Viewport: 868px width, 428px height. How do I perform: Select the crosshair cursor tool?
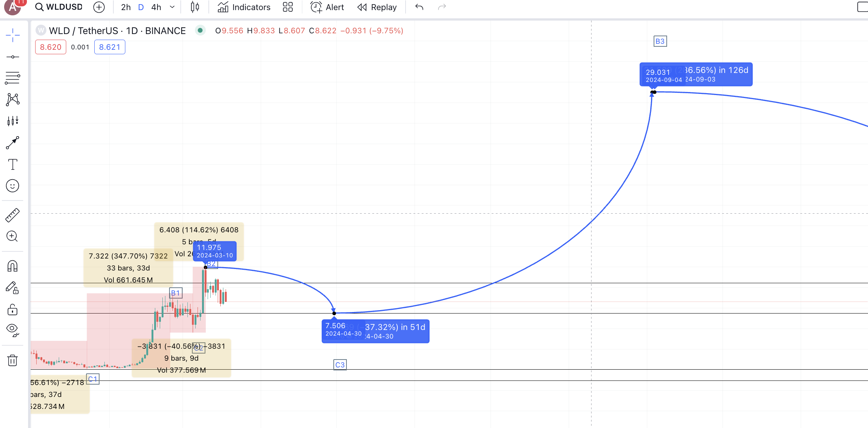13,35
